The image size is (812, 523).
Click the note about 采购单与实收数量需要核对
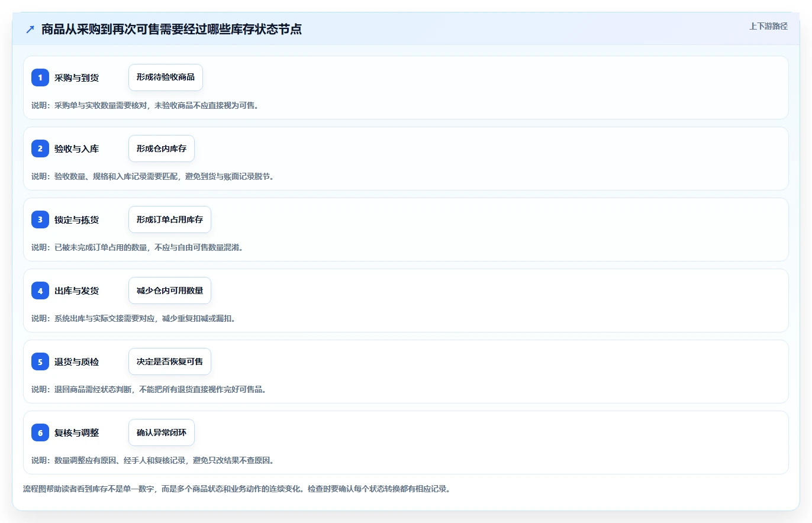pyautogui.click(x=145, y=105)
